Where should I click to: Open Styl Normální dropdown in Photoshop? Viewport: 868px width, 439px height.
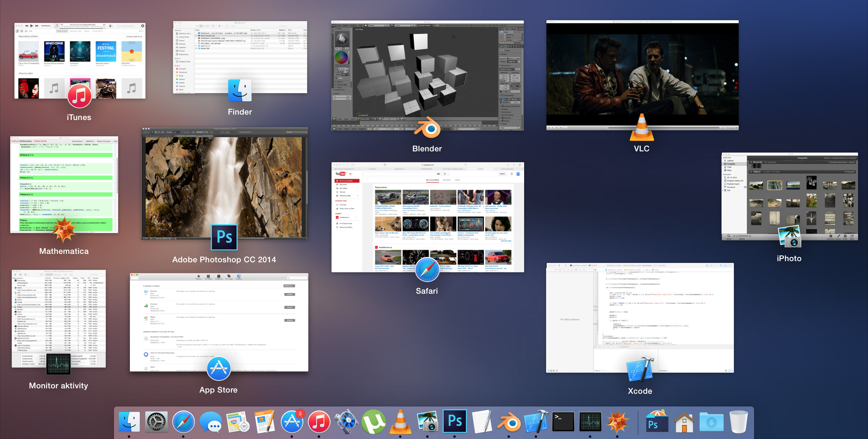click(202, 132)
